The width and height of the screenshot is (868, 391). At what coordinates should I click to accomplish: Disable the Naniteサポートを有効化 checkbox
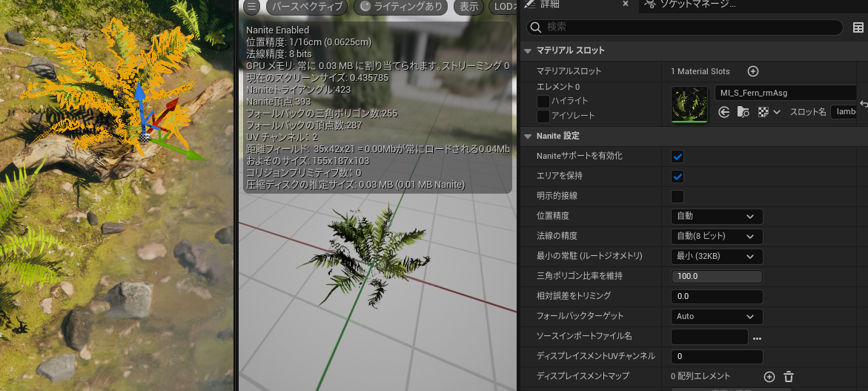[677, 157]
